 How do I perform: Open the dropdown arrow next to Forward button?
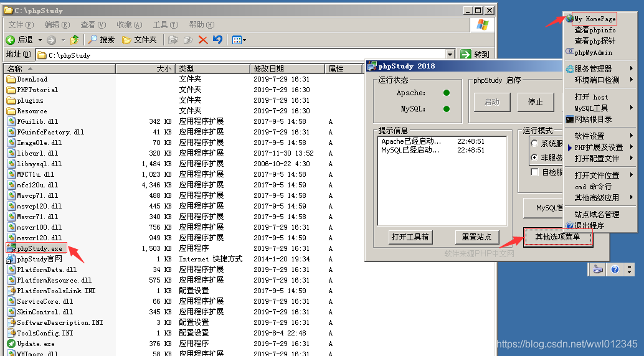coord(64,40)
